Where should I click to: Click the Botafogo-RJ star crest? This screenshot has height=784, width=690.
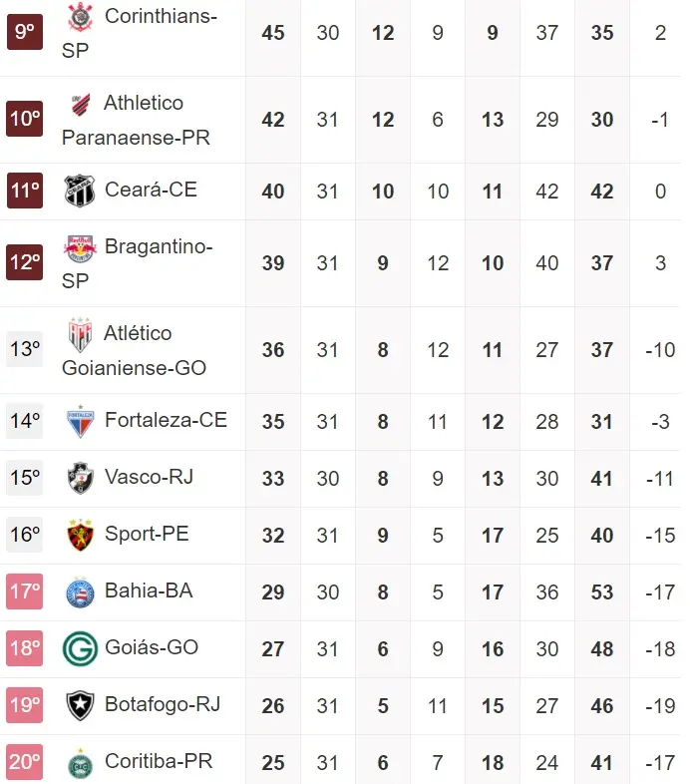80,705
